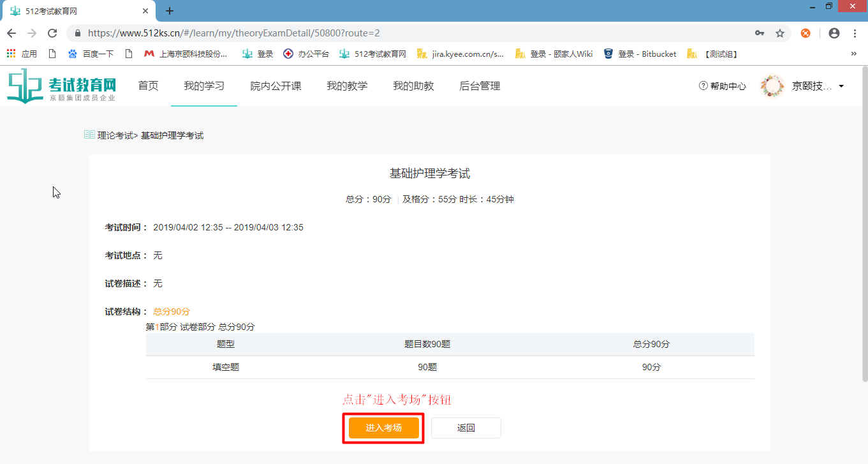
Task: Close the 512考试教育网 tab
Action: coord(144,11)
